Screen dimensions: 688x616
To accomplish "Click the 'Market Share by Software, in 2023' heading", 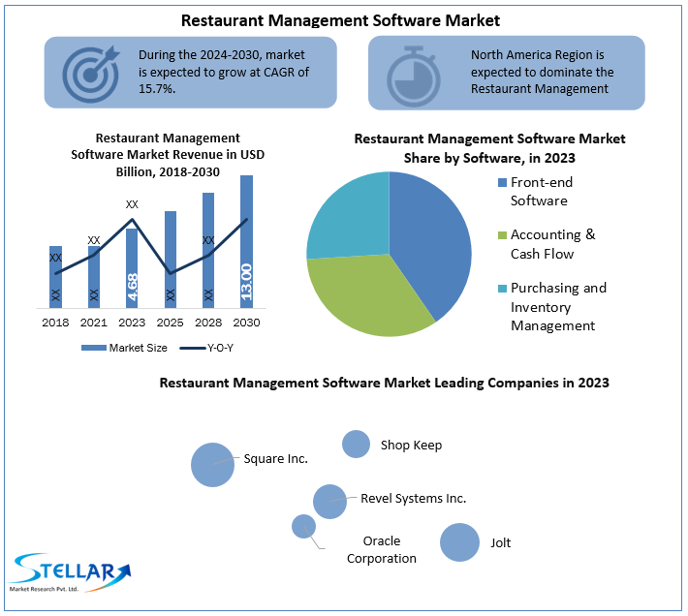I will pyautogui.click(x=489, y=148).
